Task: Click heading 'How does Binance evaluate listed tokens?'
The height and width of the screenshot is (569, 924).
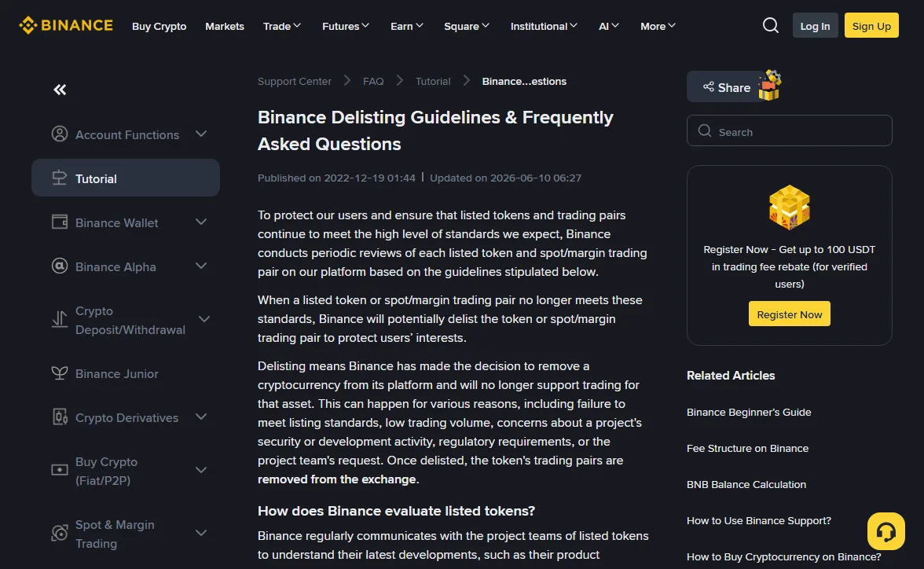Action: point(396,511)
